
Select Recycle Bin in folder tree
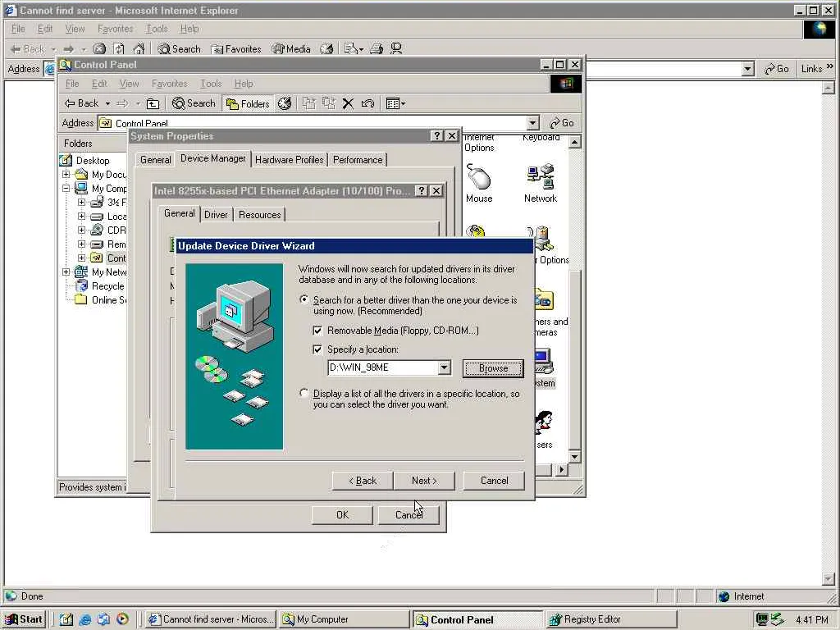click(107, 286)
